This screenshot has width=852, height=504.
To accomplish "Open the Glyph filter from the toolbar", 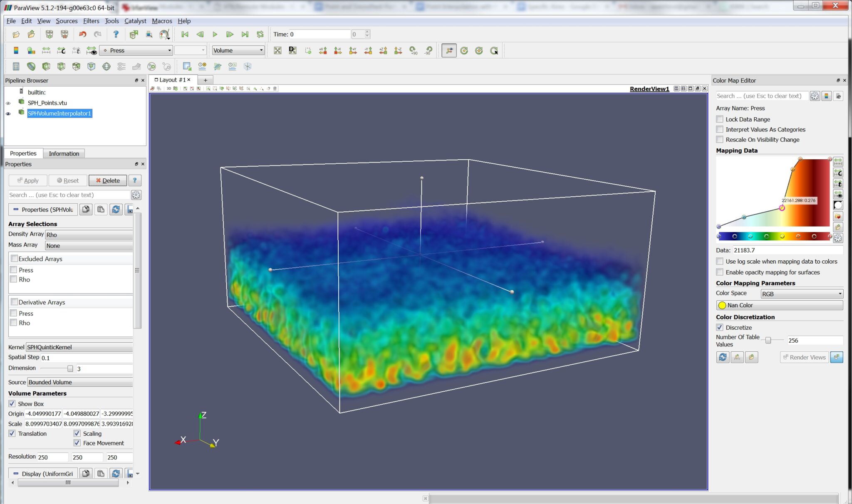I will pyautogui.click(x=106, y=67).
